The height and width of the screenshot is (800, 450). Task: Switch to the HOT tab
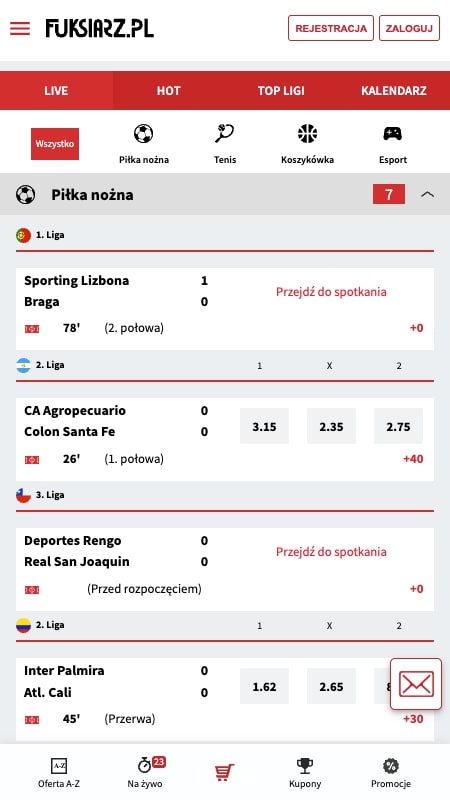(x=168, y=91)
